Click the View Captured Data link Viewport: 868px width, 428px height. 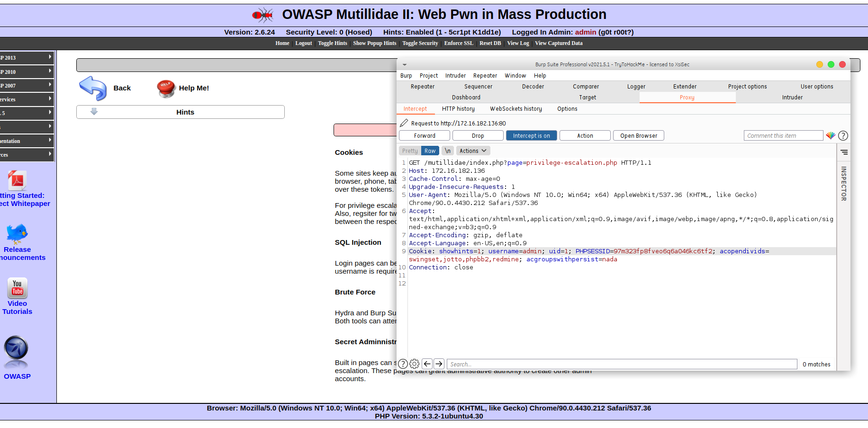click(x=559, y=43)
